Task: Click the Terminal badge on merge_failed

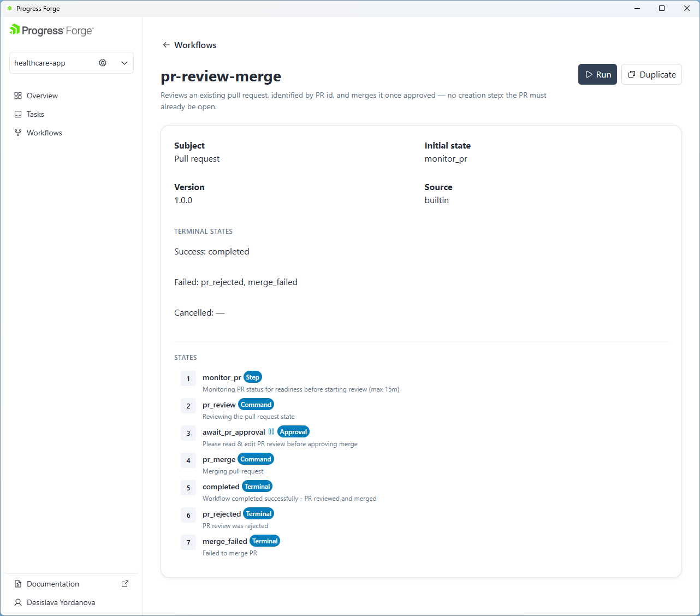Action: [x=265, y=541]
